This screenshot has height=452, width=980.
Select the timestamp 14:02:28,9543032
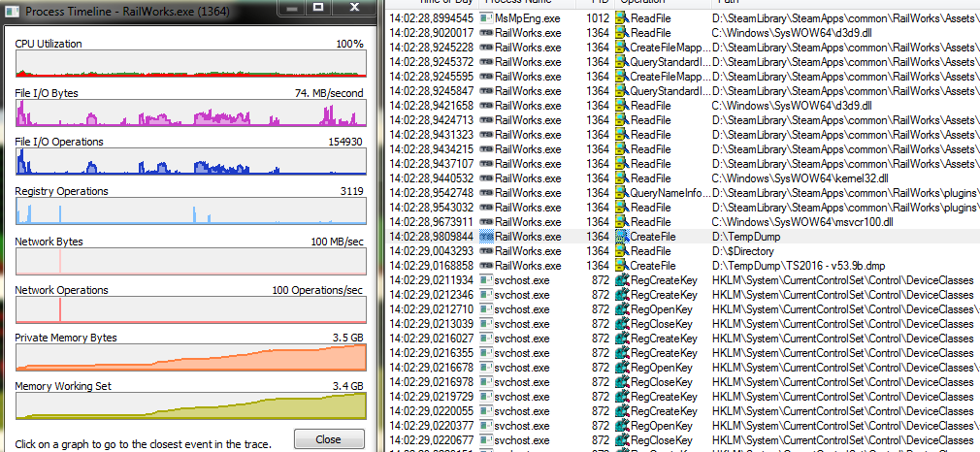[x=431, y=208]
